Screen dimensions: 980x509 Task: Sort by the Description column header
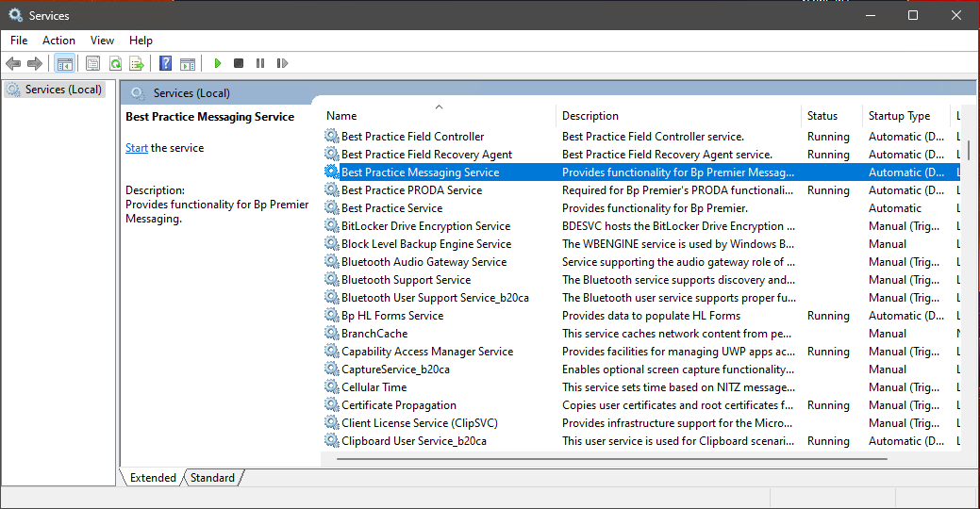(678, 116)
